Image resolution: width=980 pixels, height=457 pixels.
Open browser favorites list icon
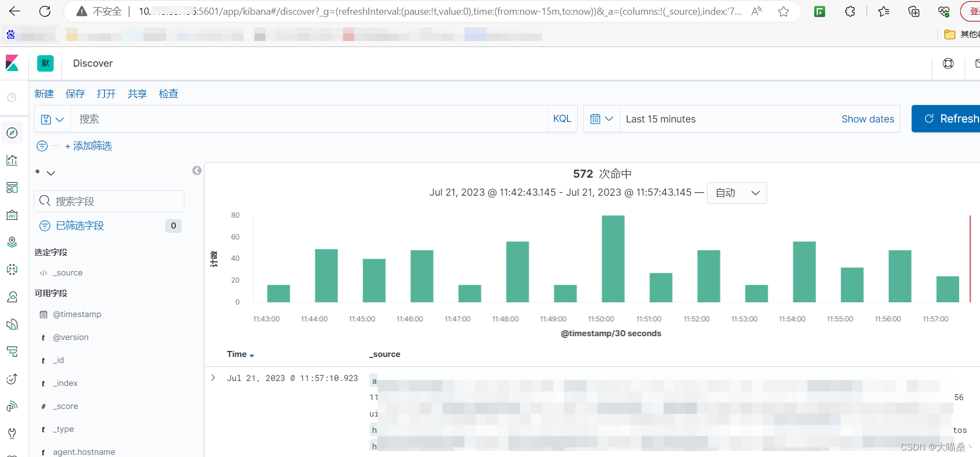coord(884,11)
